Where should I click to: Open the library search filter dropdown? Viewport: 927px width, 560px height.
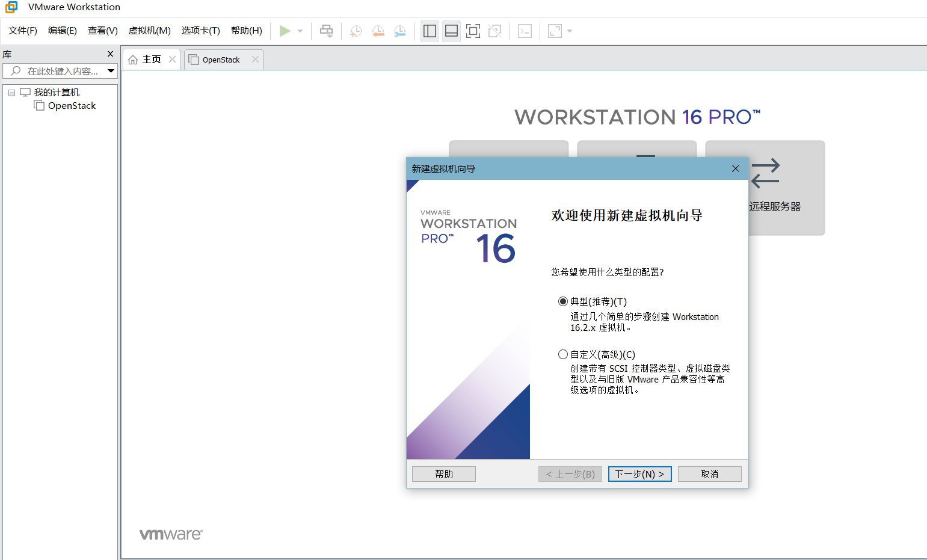[111, 71]
